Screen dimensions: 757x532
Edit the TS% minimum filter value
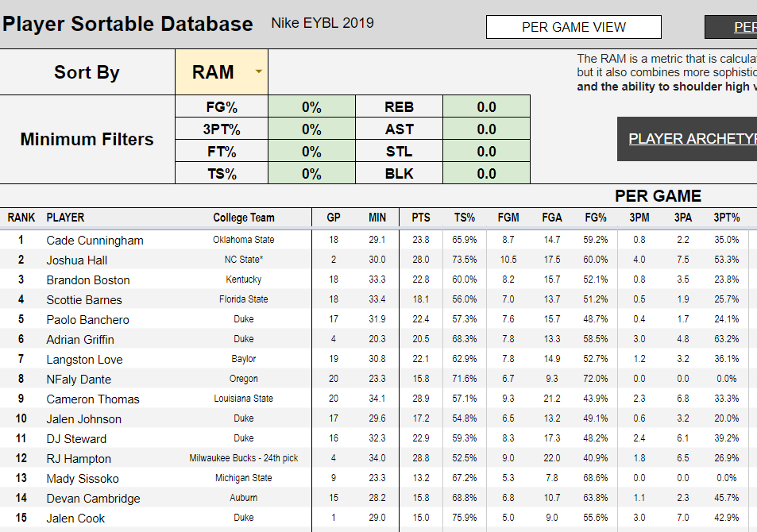point(311,174)
